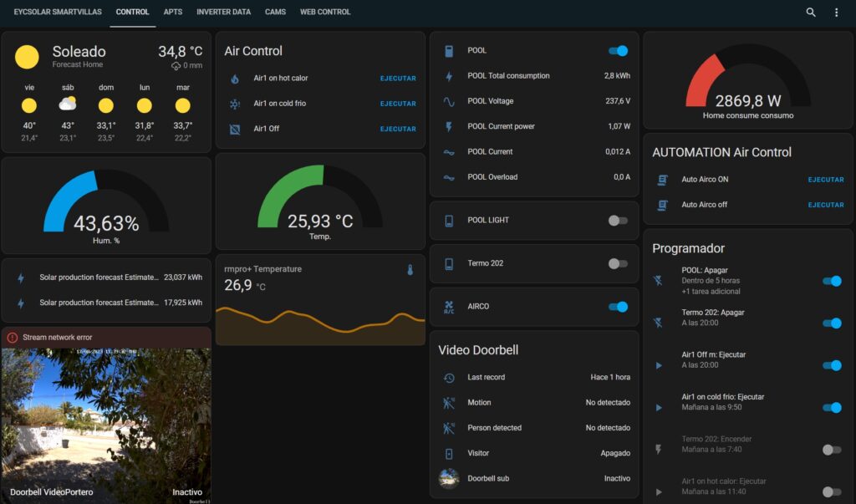Image resolution: width=856 pixels, height=504 pixels.
Task: Enable Termo 202: Encender schedule toggle
Action: [x=831, y=450]
